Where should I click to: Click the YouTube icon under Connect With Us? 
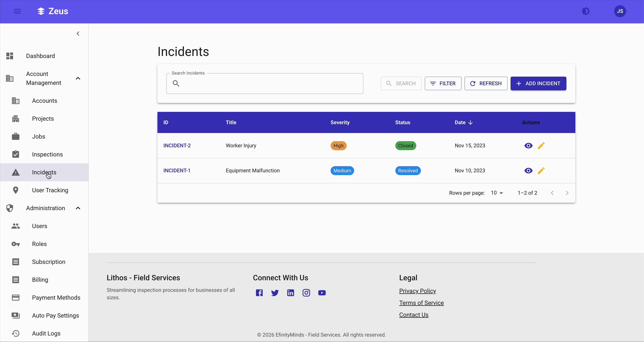tap(322, 293)
